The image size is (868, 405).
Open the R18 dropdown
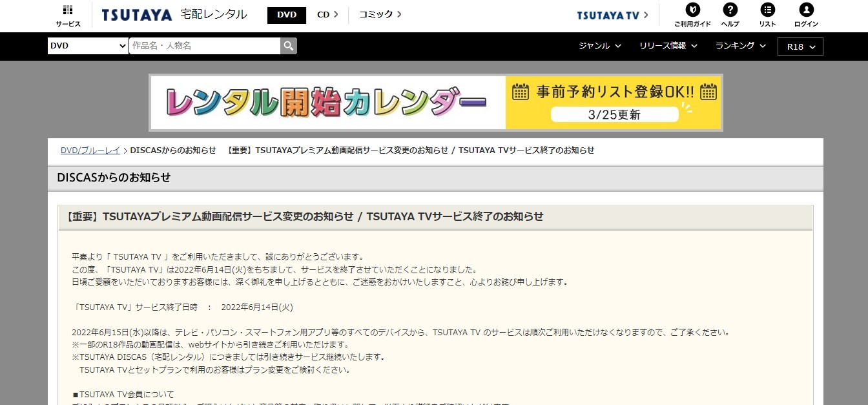pyautogui.click(x=801, y=47)
